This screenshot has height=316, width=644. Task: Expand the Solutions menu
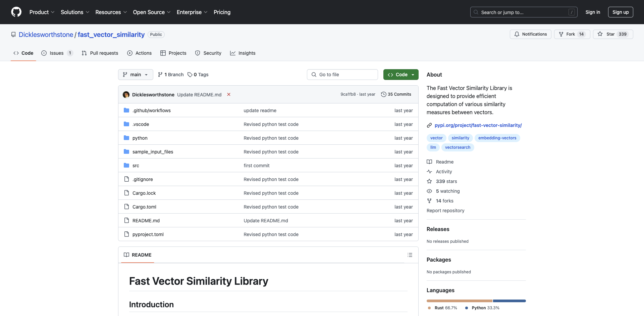[75, 12]
